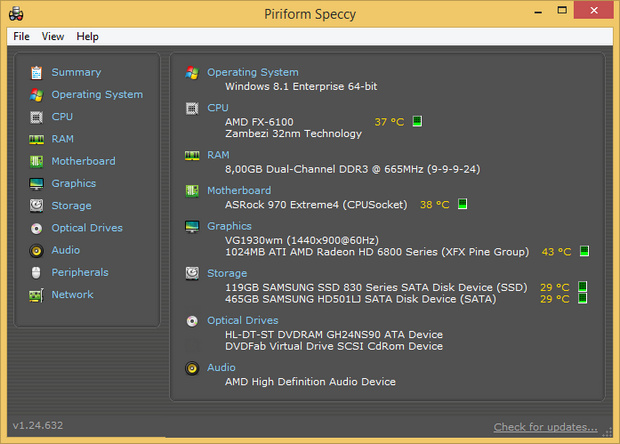Click the Audio speaker icon in summary panel
Screen dimensions: 620x444
tap(192, 368)
